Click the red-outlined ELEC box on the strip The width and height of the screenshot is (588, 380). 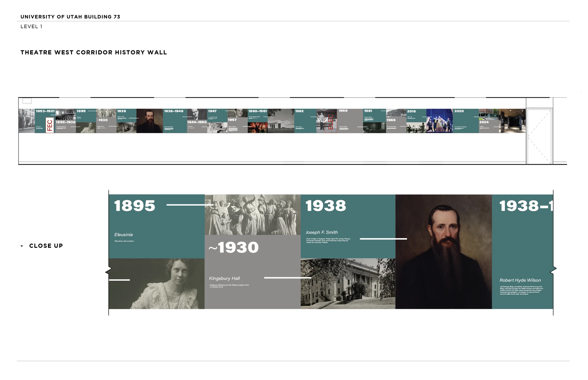coord(331,122)
